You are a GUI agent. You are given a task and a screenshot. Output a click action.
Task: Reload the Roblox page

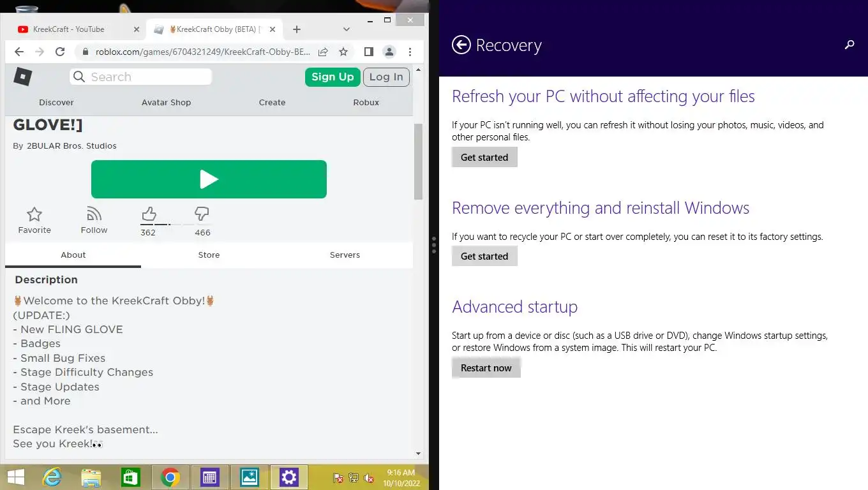(60, 52)
